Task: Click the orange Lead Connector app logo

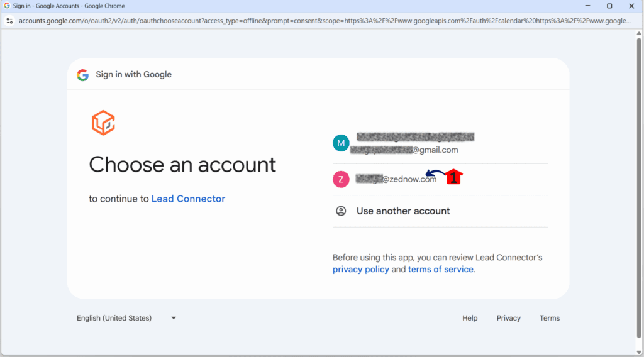Action: point(103,123)
